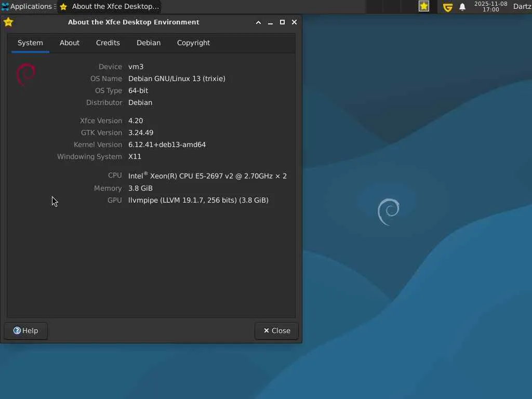The height and width of the screenshot is (399, 532).
Task: Switch to the System tab
Action: pyautogui.click(x=30, y=43)
